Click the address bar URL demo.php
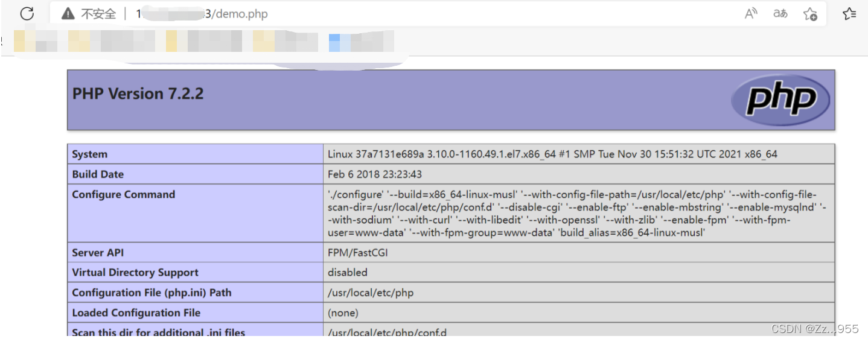The image size is (868, 339). tap(203, 13)
